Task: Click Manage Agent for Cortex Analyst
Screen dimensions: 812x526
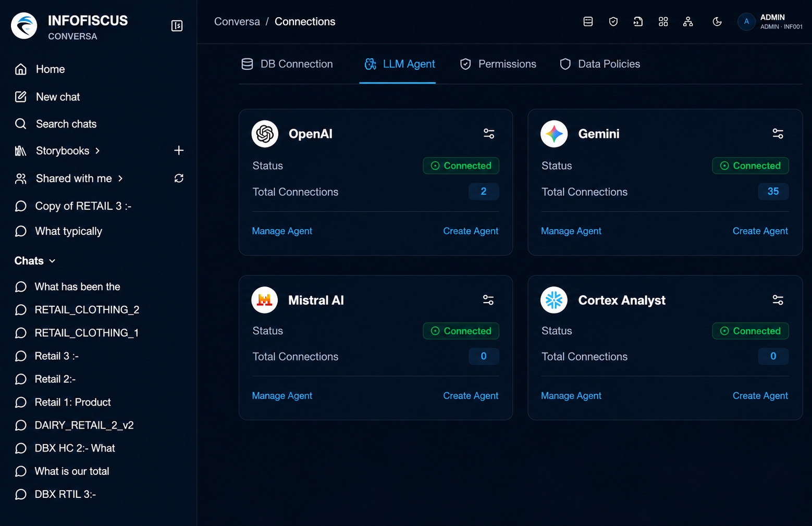Action: 571,396
